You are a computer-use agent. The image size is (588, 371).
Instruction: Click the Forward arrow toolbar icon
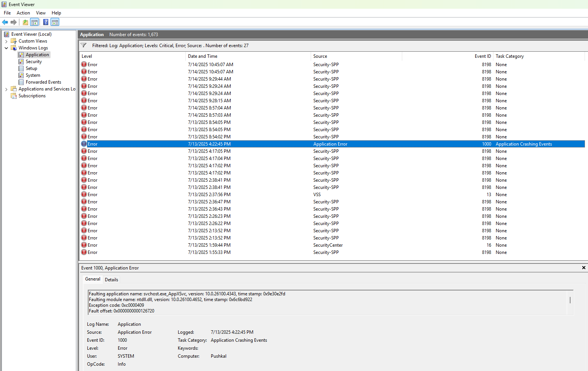pos(14,22)
